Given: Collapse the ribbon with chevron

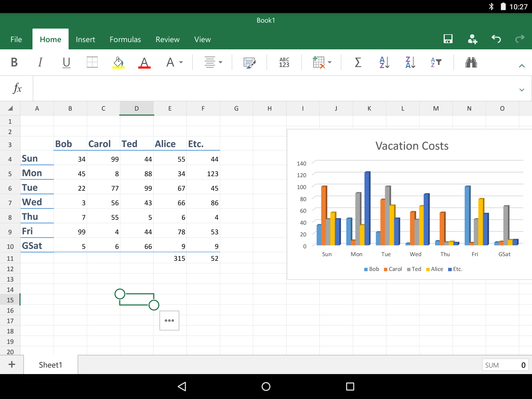Looking at the screenshot, I should coord(522,66).
